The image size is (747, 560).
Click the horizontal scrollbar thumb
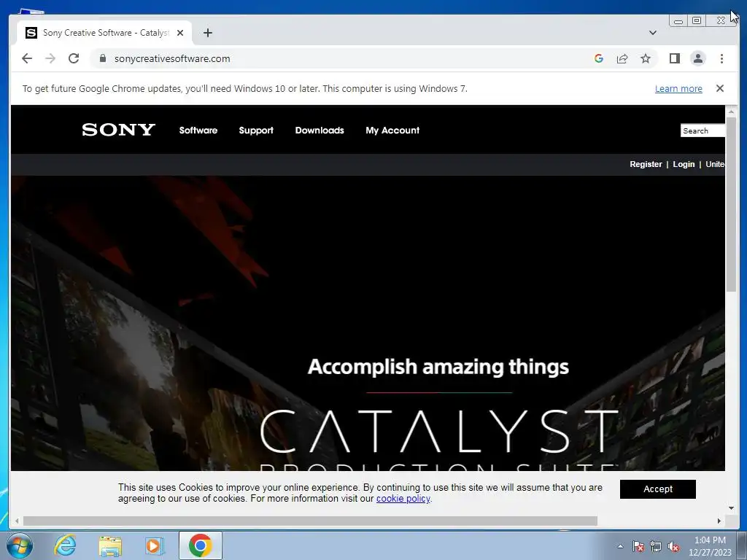[310, 521]
